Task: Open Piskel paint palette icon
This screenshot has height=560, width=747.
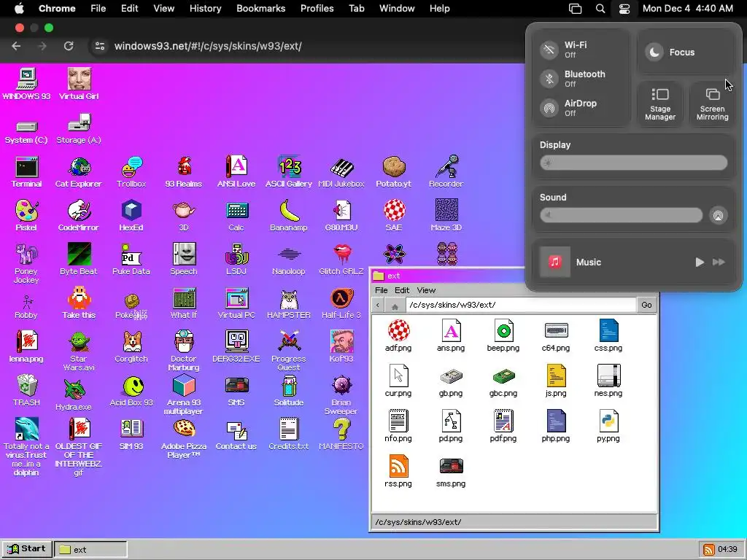Action: (27, 216)
